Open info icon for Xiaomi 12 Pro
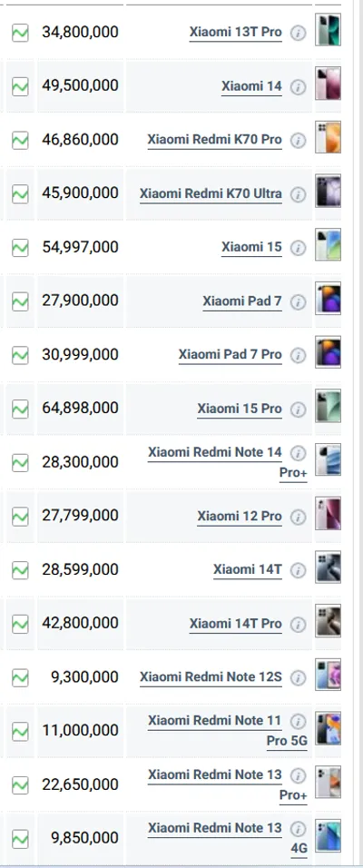Viewport: 363px width, 868px height. point(298,517)
